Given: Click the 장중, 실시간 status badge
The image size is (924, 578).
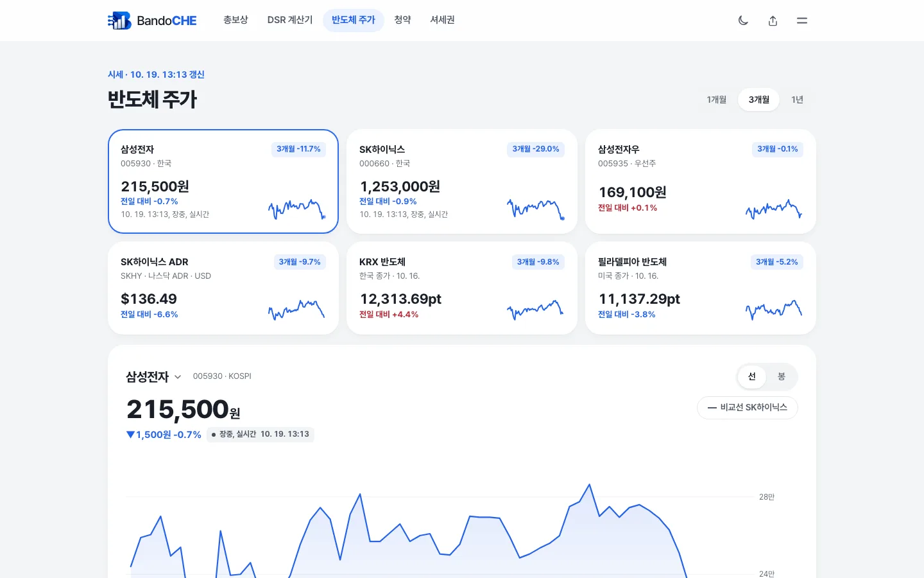Looking at the screenshot, I should click(x=261, y=434).
